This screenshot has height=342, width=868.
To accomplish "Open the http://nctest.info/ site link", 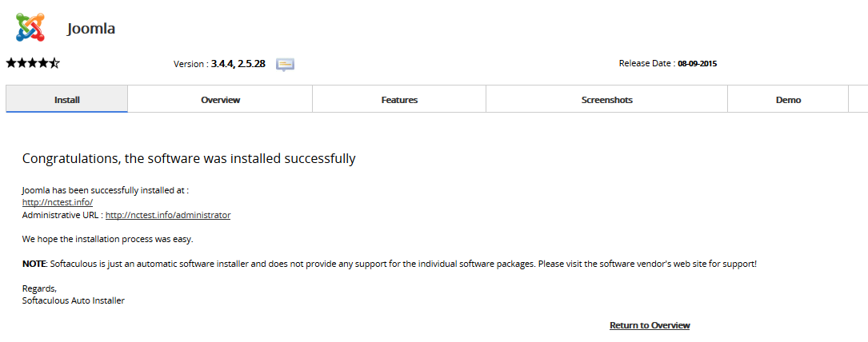I will [x=58, y=203].
